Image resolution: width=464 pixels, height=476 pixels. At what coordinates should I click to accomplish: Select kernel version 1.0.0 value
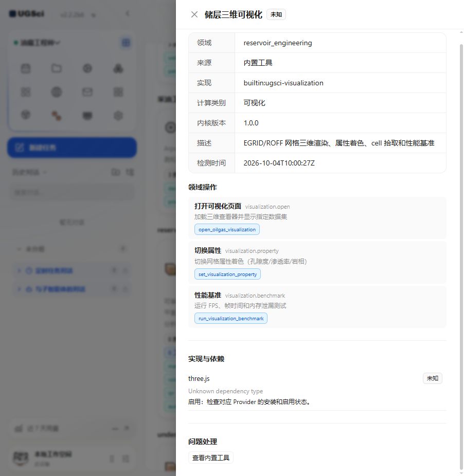pos(251,123)
